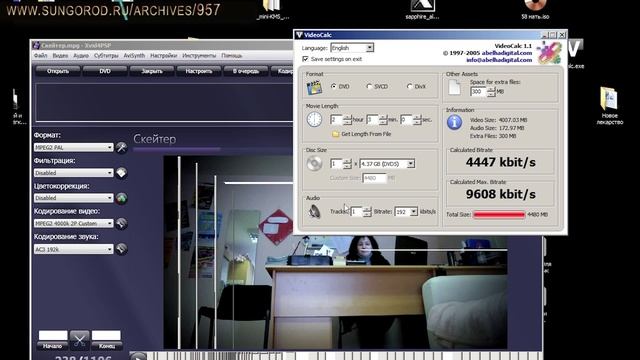Click the Закрыть button
640x360 pixels.
(x=152, y=71)
